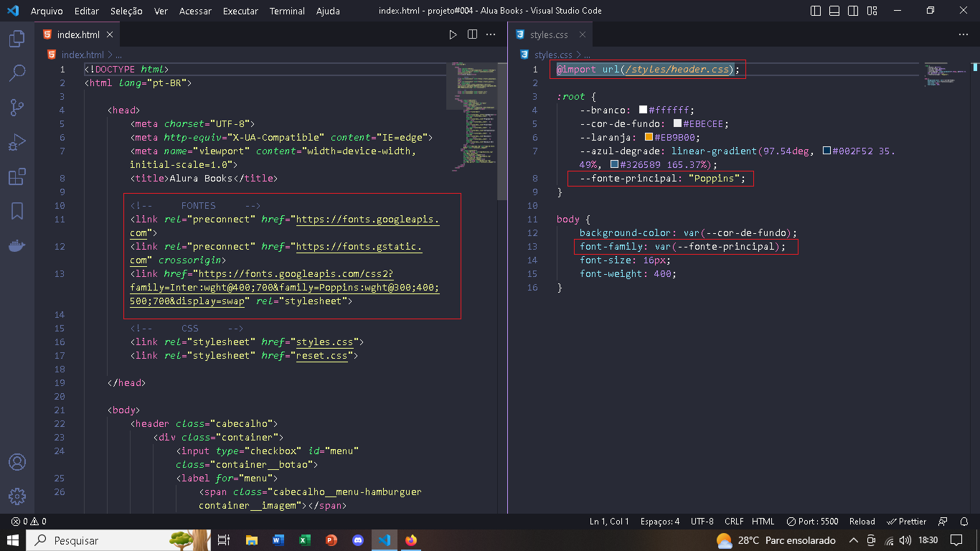The image size is (980, 551).
Task: Open More Actions for styles.css editor group
Action: 963,34
